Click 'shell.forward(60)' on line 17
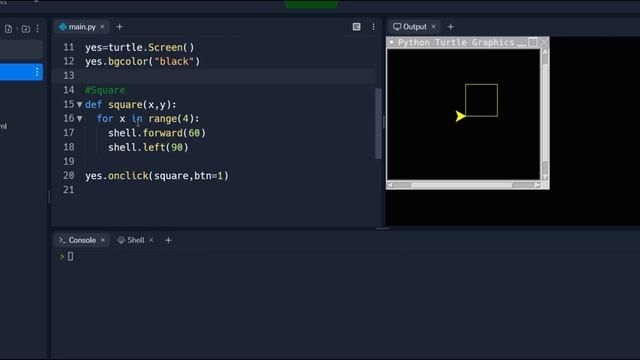This screenshot has height=360, width=640. pyautogui.click(x=157, y=133)
